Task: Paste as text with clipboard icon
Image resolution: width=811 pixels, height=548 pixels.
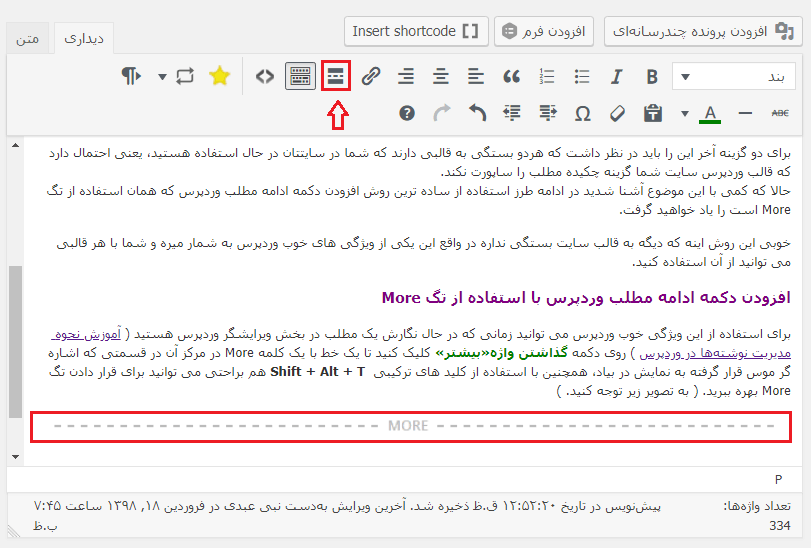Action: point(653,113)
